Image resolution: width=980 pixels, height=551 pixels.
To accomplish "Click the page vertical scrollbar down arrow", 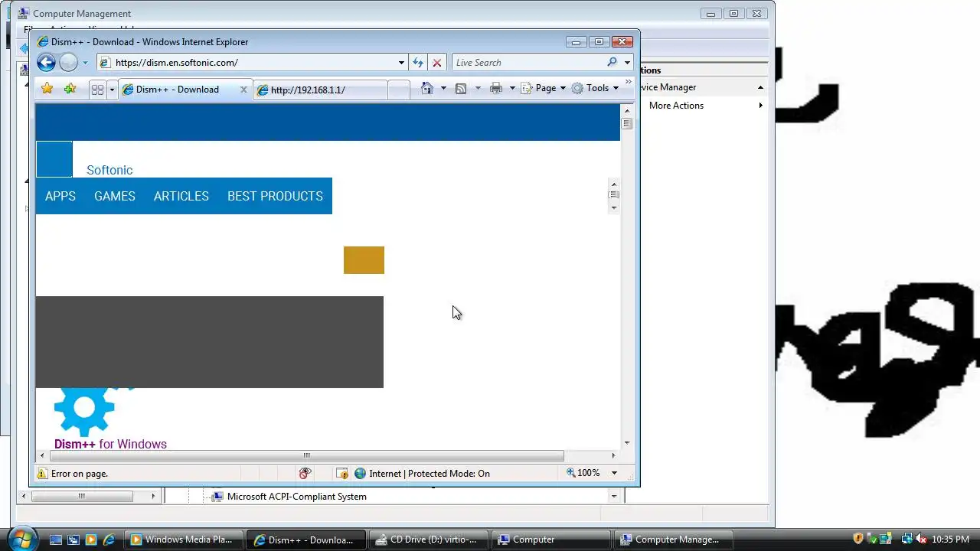I will tap(627, 442).
